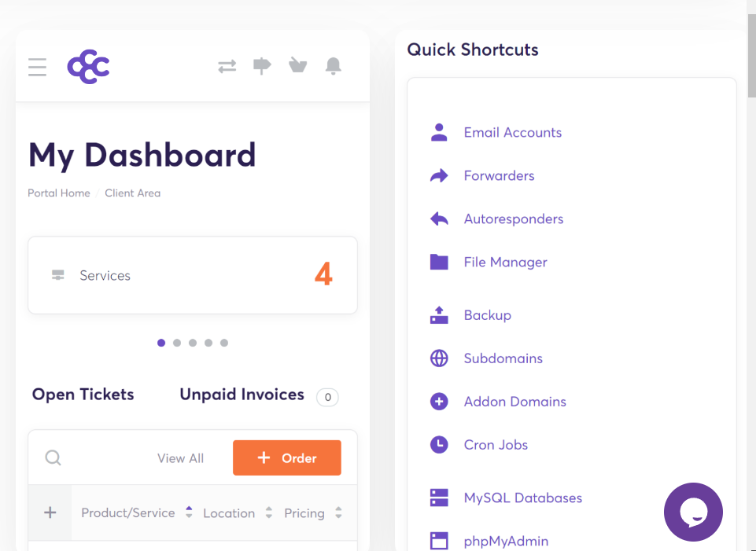Select the first carousel dot
The width and height of the screenshot is (756, 551).
pyautogui.click(x=161, y=343)
